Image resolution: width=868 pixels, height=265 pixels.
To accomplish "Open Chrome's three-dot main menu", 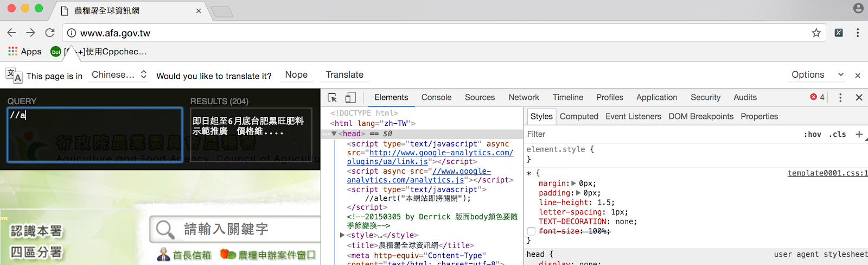I will pos(858,33).
